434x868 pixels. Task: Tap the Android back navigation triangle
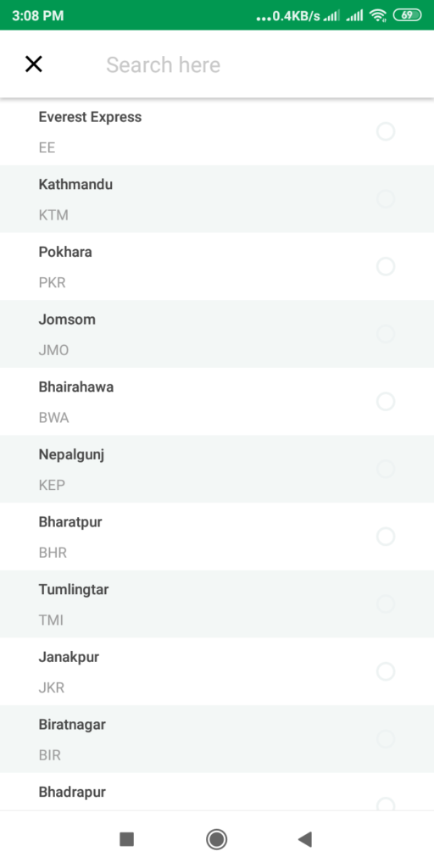pyautogui.click(x=305, y=839)
